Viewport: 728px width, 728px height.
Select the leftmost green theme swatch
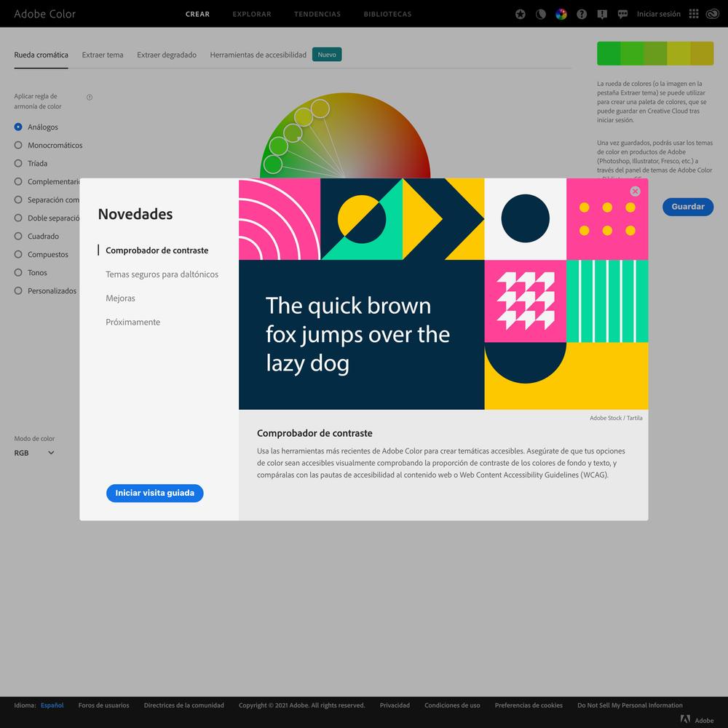point(609,53)
